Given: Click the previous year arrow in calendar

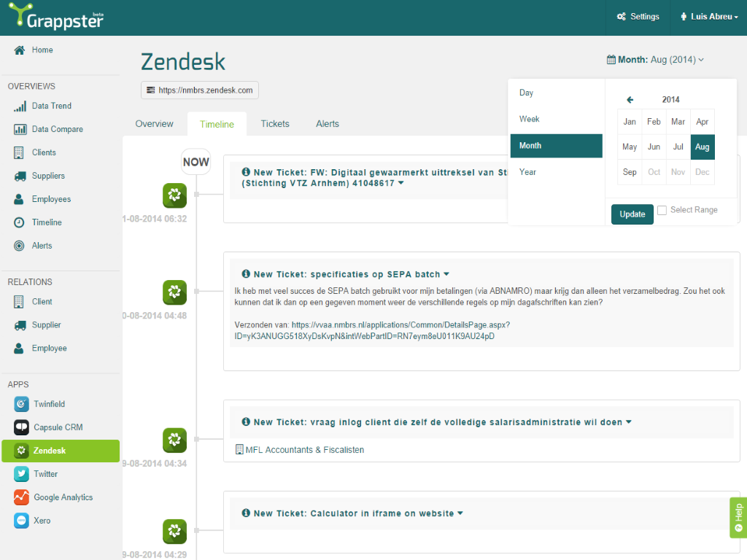Looking at the screenshot, I should pyautogui.click(x=630, y=100).
